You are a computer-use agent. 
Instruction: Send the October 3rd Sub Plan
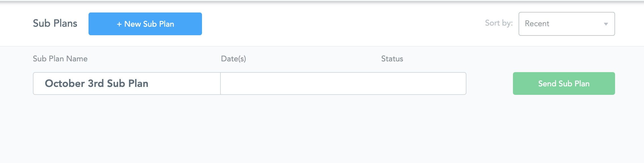pyautogui.click(x=564, y=83)
